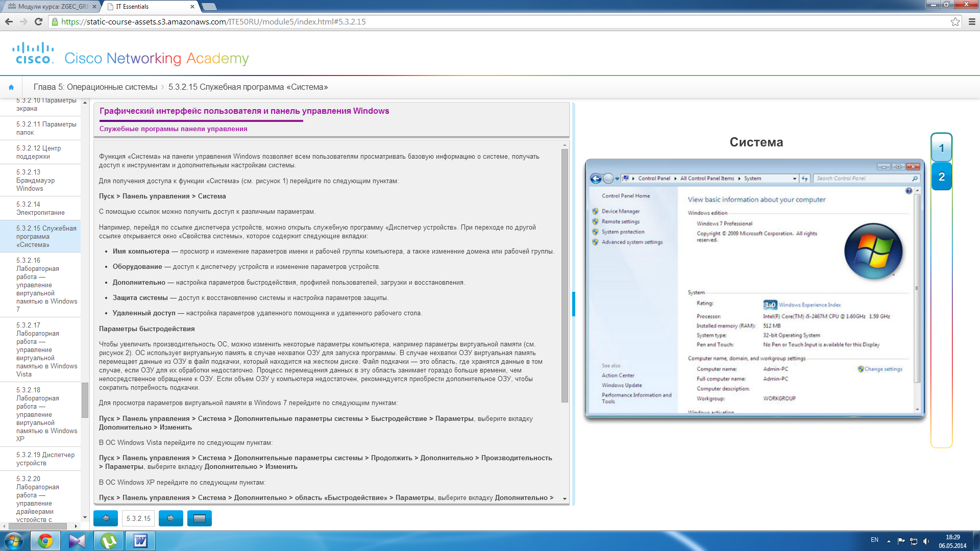Open 5.3.2.15 Служебная программа breadcrumb
The width and height of the screenshot is (980, 551).
(248, 87)
